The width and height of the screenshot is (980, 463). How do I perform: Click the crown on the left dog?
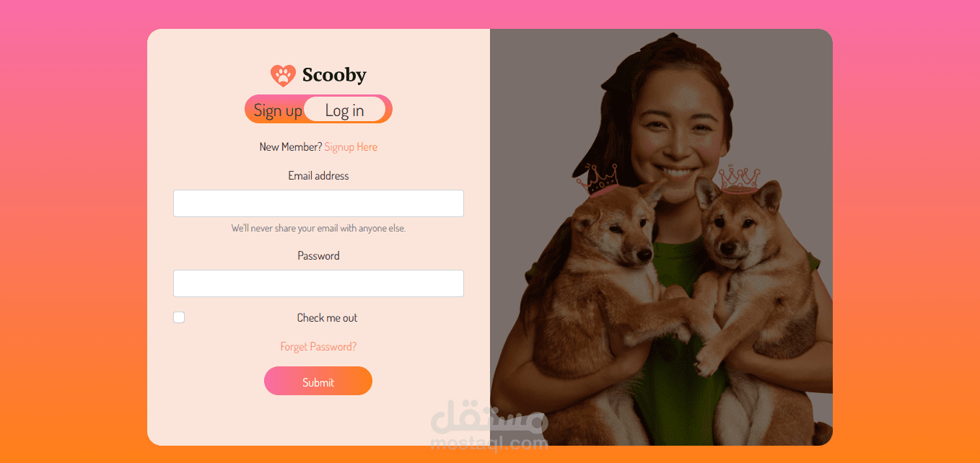point(598,179)
